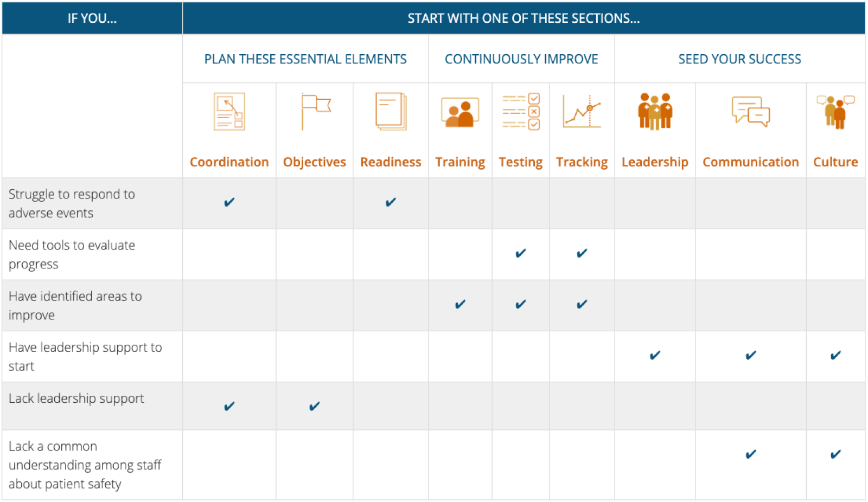Click the Readiness stacked pages icon
Screen dimensions: 868x502
[x=391, y=112]
